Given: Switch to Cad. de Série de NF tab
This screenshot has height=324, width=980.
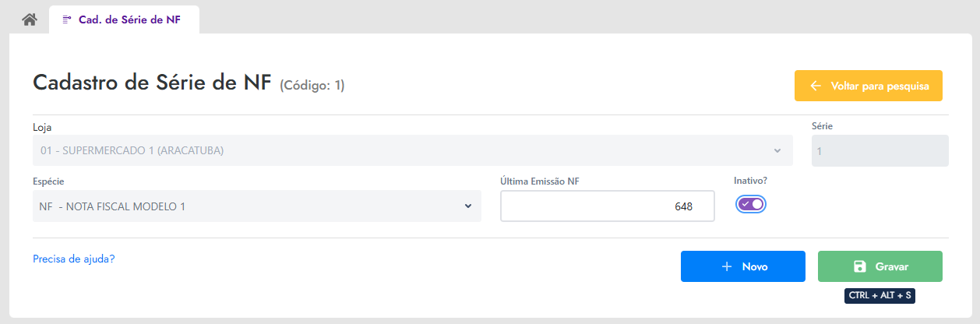Looking at the screenshot, I should pyautogui.click(x=124, y=19).
